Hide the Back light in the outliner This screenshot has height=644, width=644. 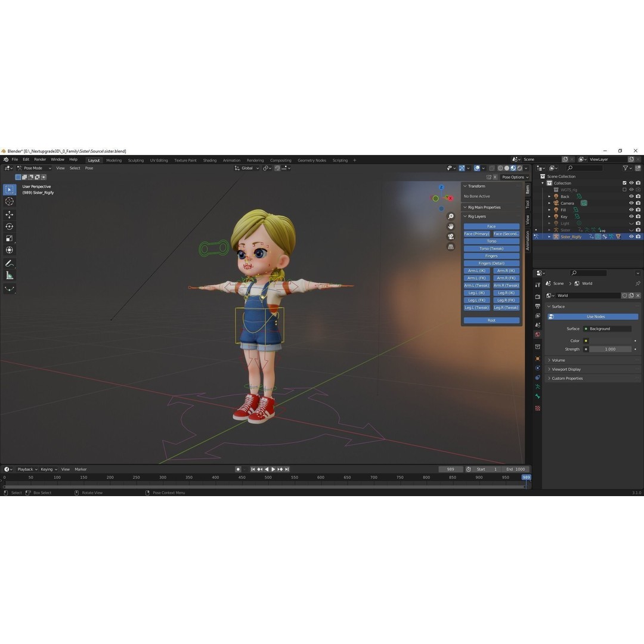631,196
